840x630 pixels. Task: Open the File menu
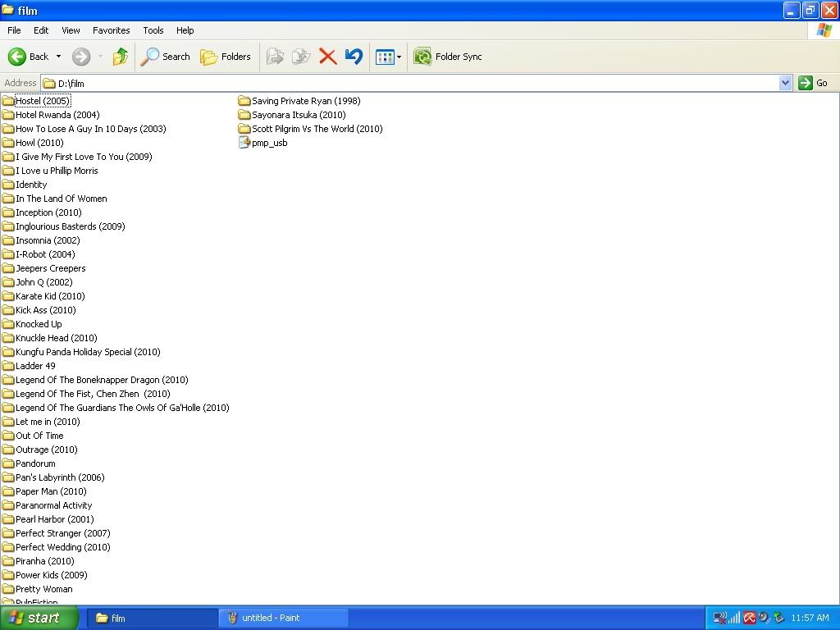tap(14, 30)
